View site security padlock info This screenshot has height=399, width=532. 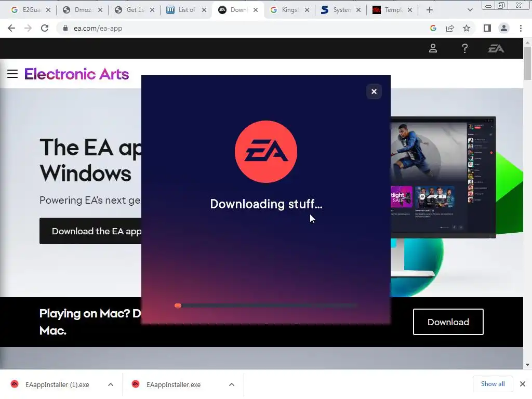[x=65, y=28]
